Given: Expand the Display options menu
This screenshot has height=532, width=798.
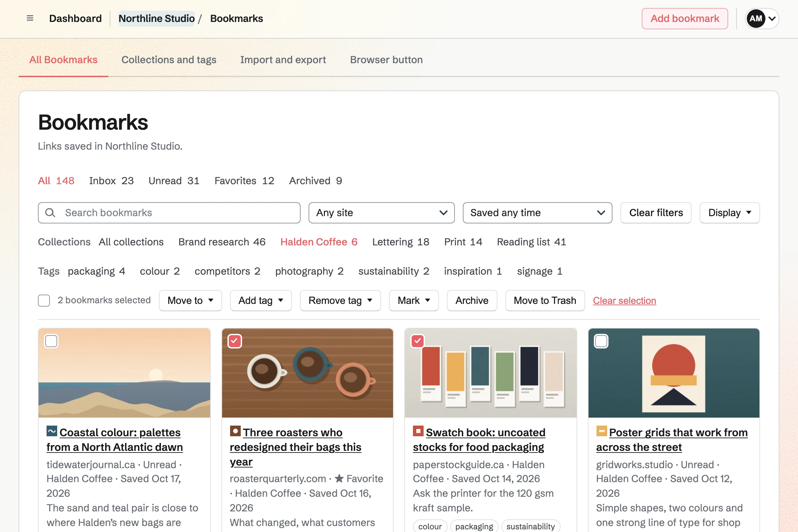Looking at the screenshot, I should pyautogui.click(x=730, y=213).
